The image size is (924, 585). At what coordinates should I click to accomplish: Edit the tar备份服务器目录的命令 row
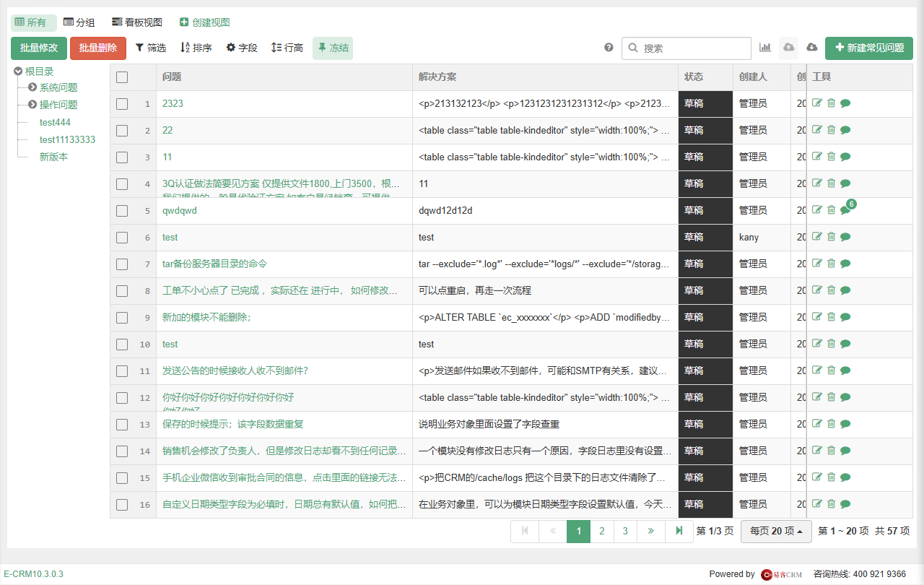[x=817, y=264]
